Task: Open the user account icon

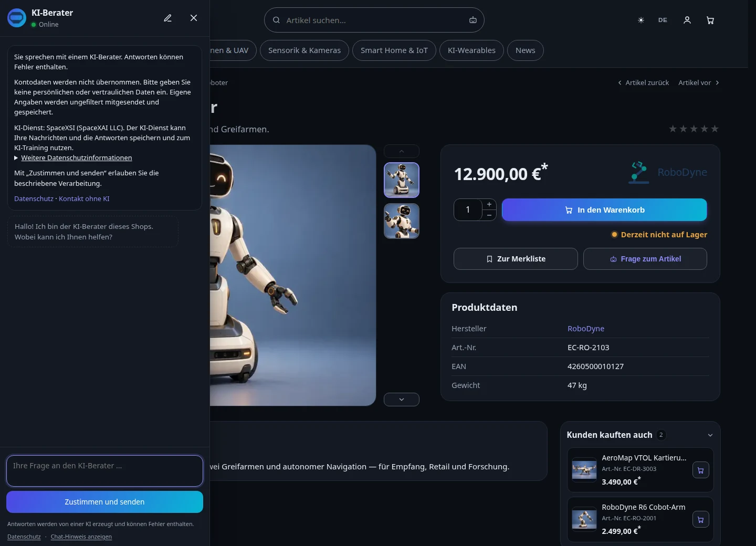Action: tap(687, 20)
